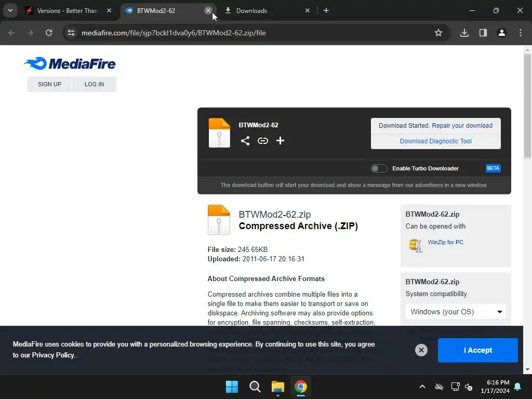View site information icon in address bar
Viewport: 532px width, 399px height.
pyautogui.click(x=71, y=33)
